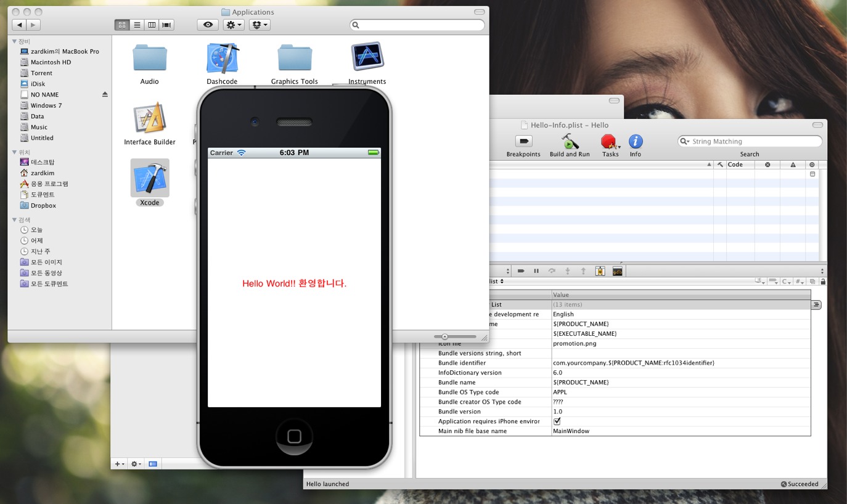The height and width of the screenshot is (504, 847).
Task: Open Xcode search field options dropdown
Action: (685, 141)
